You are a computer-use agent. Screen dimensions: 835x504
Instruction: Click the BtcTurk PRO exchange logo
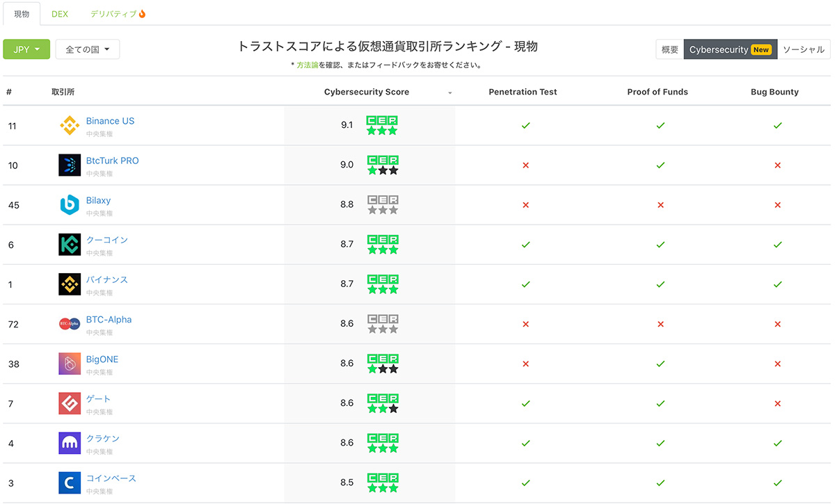coord(70,165)
